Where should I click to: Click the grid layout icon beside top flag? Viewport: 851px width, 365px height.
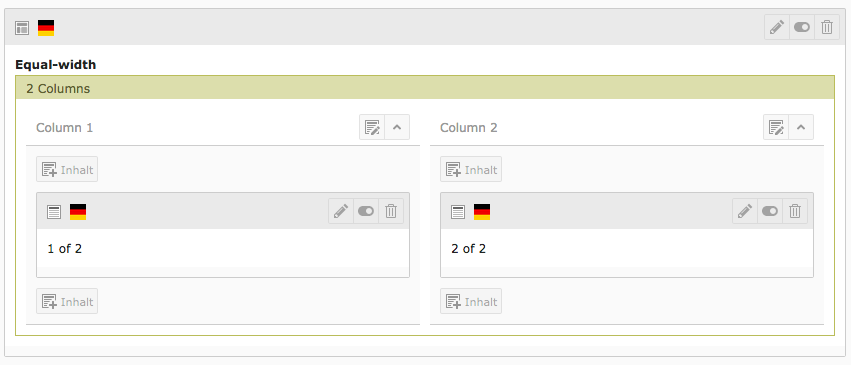[x=22, y=28]
